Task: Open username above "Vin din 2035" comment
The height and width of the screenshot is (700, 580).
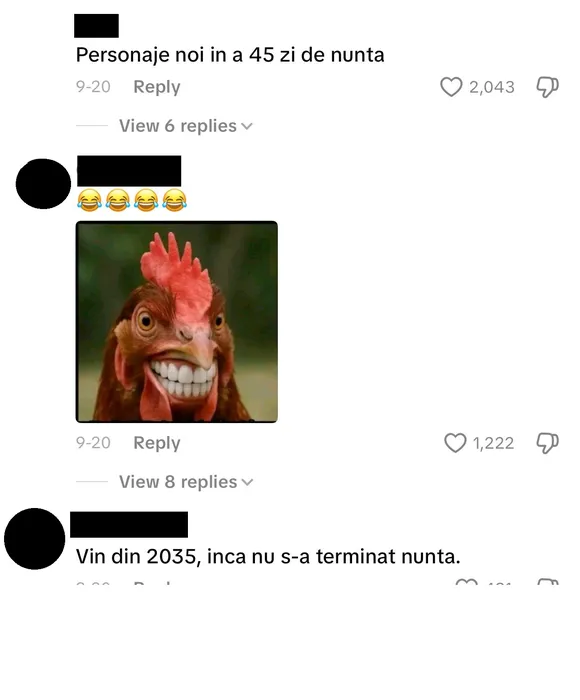Action: tap(129, 525)
